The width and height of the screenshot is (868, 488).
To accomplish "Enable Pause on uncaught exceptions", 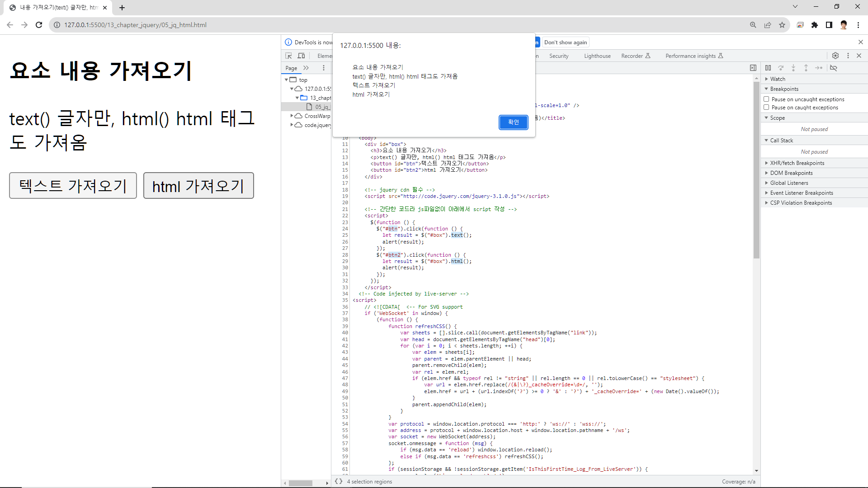I will tap(766, 99).
